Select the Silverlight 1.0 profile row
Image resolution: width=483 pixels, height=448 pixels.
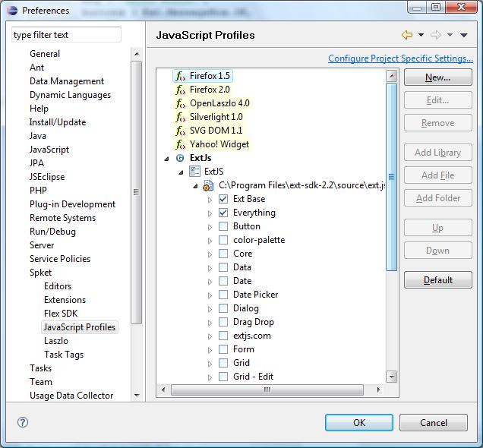pyautogui.click(x=209, y=117)
